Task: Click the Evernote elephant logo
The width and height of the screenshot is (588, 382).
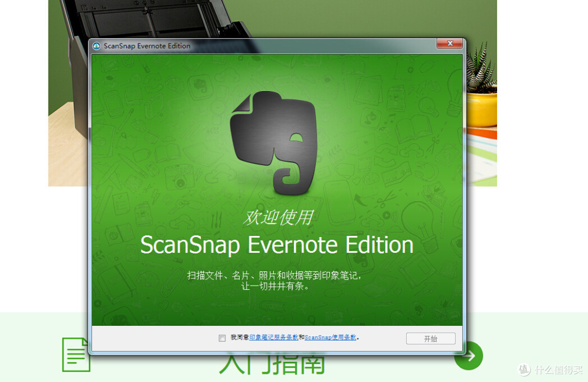Action: [x=274, y=143]
